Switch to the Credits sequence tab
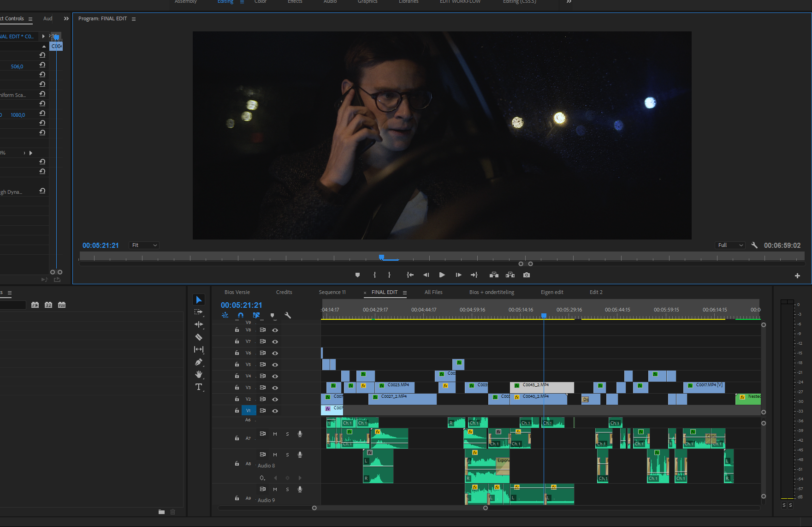 click(x=284, y=292)
